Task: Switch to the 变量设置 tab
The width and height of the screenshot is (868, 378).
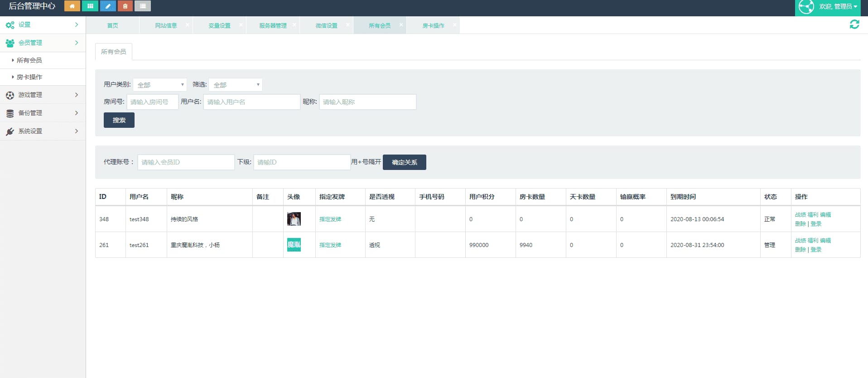Action: (x=219, y=26)
